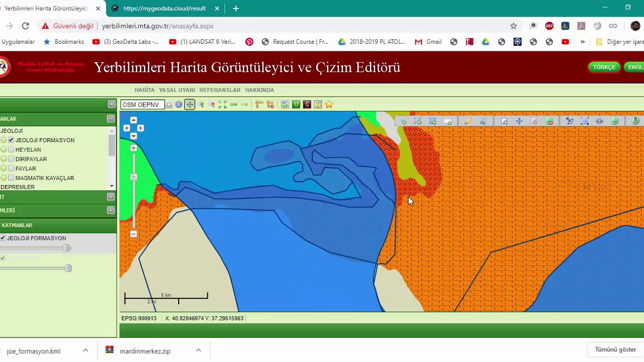Collapse the layers panel minus button

coord(111,119)
